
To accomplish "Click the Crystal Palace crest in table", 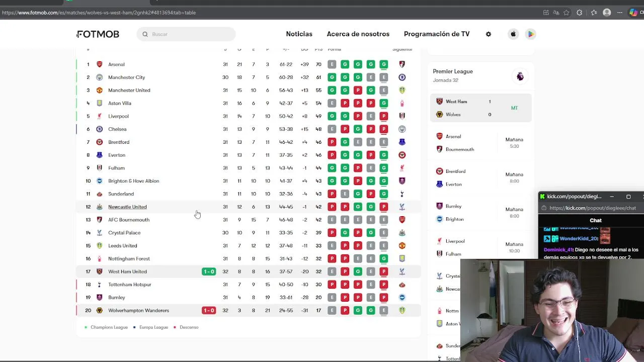I will [x=99, y=233].
